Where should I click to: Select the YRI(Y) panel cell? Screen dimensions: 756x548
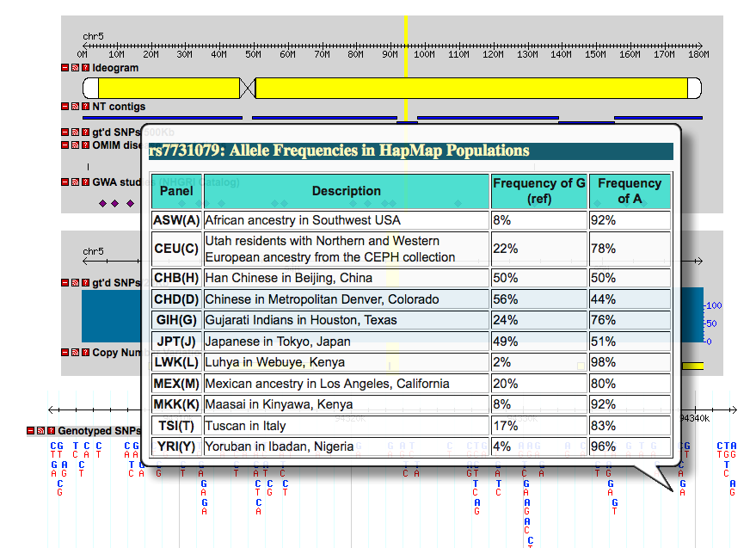176,446
